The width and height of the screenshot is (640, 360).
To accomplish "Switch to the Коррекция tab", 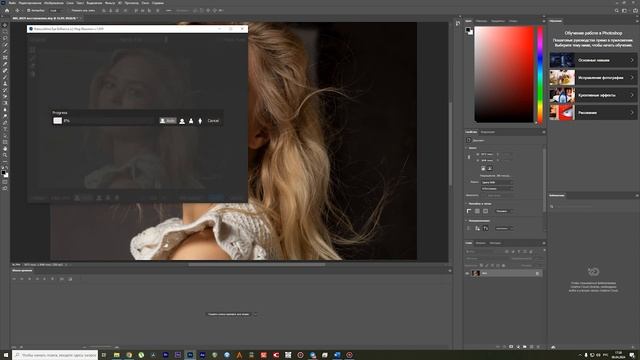I will [487, 132].
